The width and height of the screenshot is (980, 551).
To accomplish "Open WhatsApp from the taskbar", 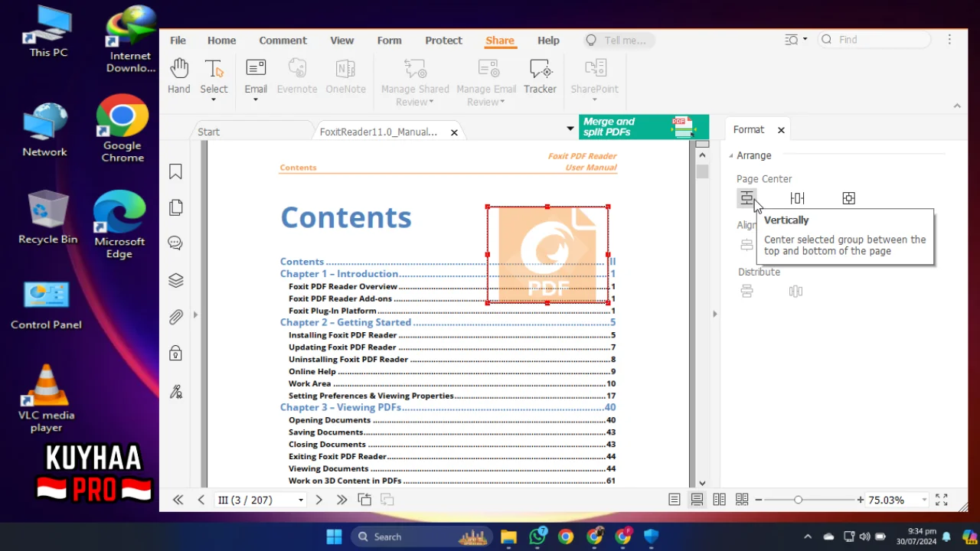I will coord(538,536).
